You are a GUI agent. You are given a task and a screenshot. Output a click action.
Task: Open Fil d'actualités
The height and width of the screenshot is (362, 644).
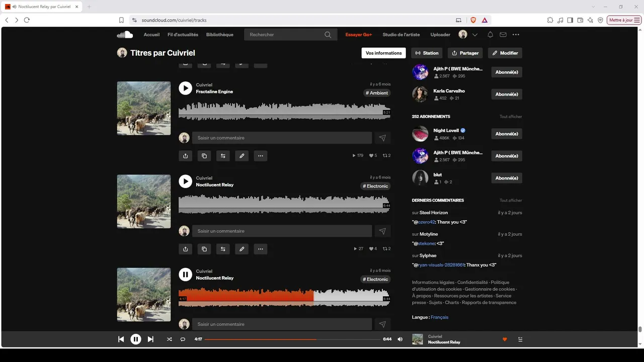(x=183, y=35)
